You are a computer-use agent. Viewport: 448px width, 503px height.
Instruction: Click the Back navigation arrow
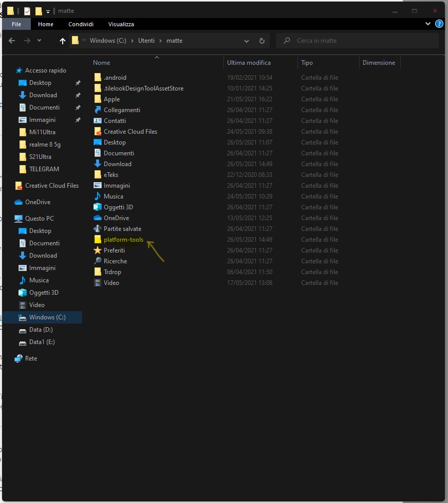tap(12, 41)
